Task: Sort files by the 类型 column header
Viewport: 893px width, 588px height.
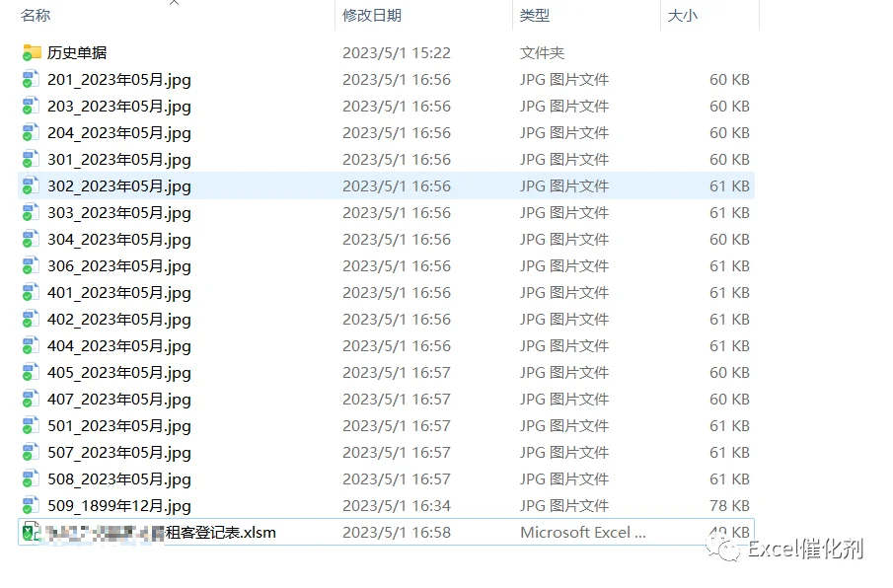Action: click(x=534, y=16)
